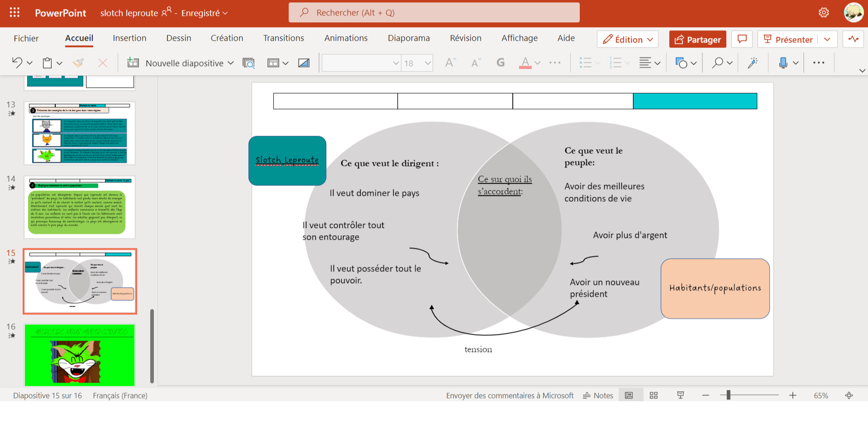Switch to the Transitions tab
The height and width of the screenshot is (427, 868).
[x=283, y=38]
